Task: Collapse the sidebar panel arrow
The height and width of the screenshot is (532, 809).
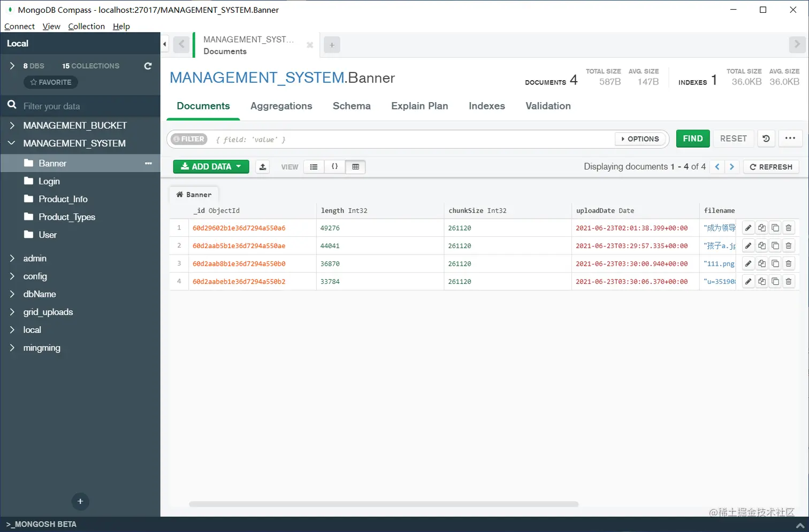Action: [x=165, y=44]
